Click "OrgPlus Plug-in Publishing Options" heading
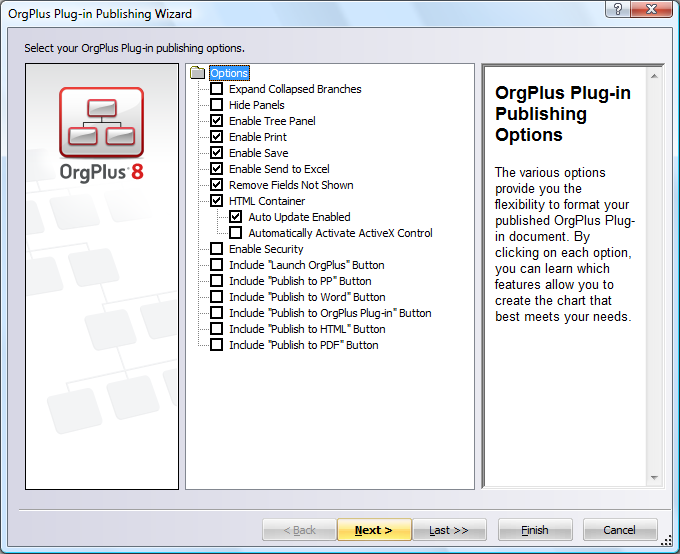This screenshot has width=680, height=554. [x=563, y=114]
